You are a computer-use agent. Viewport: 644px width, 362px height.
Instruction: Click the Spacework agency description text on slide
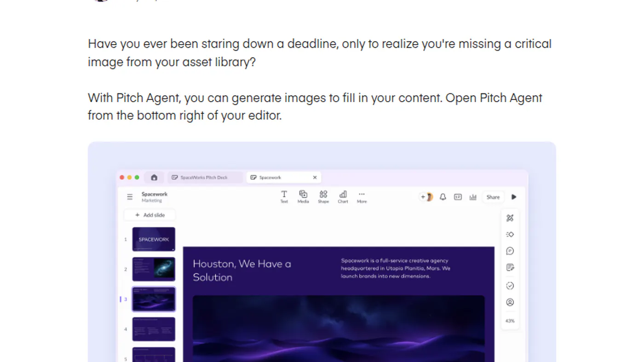(396, 268)
